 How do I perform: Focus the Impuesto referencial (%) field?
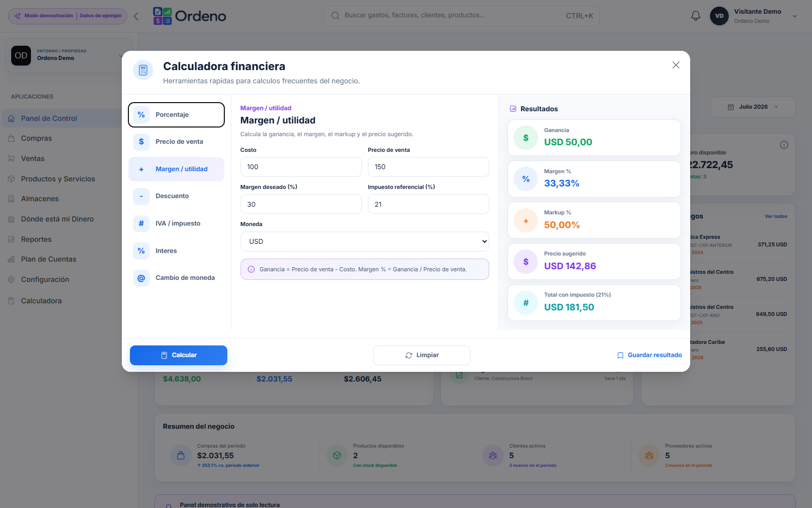click(428, 204)
